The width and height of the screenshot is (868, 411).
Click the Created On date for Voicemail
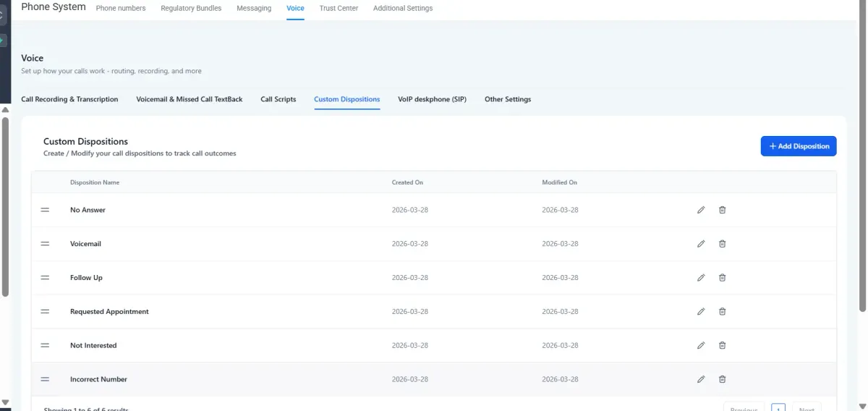click(410, 244)
